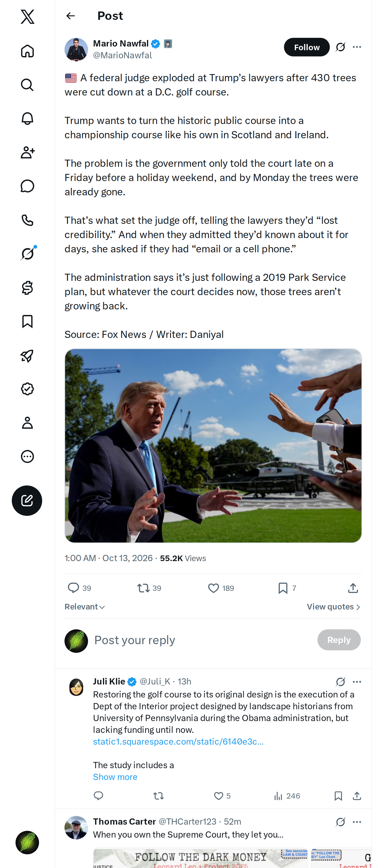Click the Post your reply field
This screenshot has height=868, width=372.
(202, 640)
